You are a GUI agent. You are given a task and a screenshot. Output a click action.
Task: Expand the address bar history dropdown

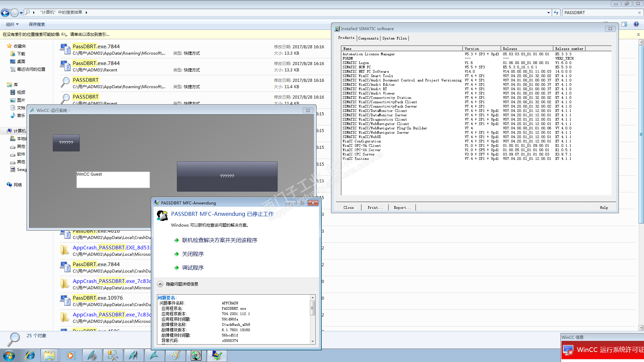pos(548,13)
